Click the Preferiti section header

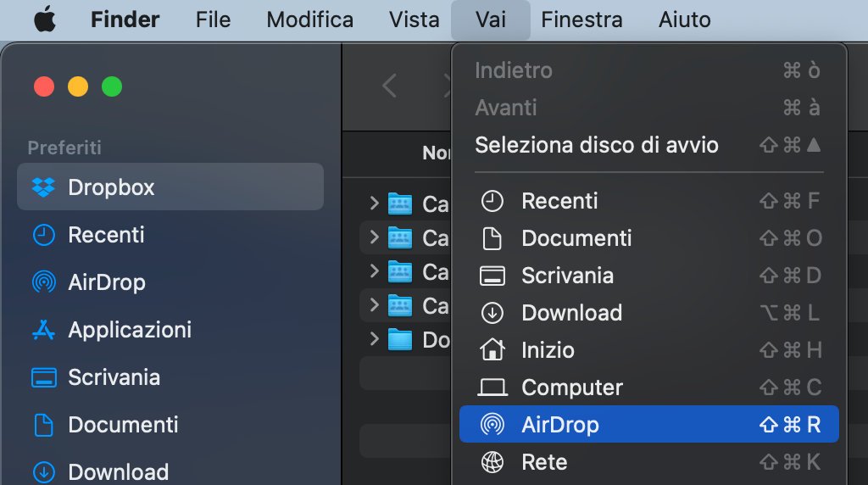64,148
